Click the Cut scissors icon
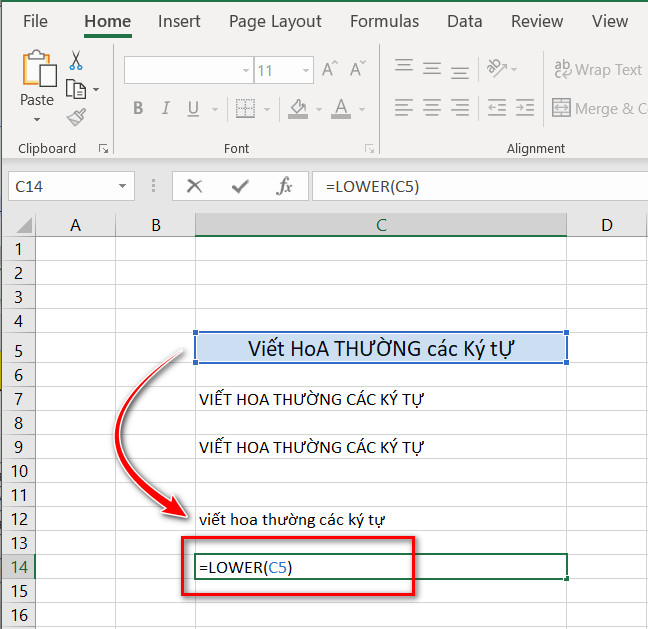Viewport: 648px width, 629px height. (76, 62)
